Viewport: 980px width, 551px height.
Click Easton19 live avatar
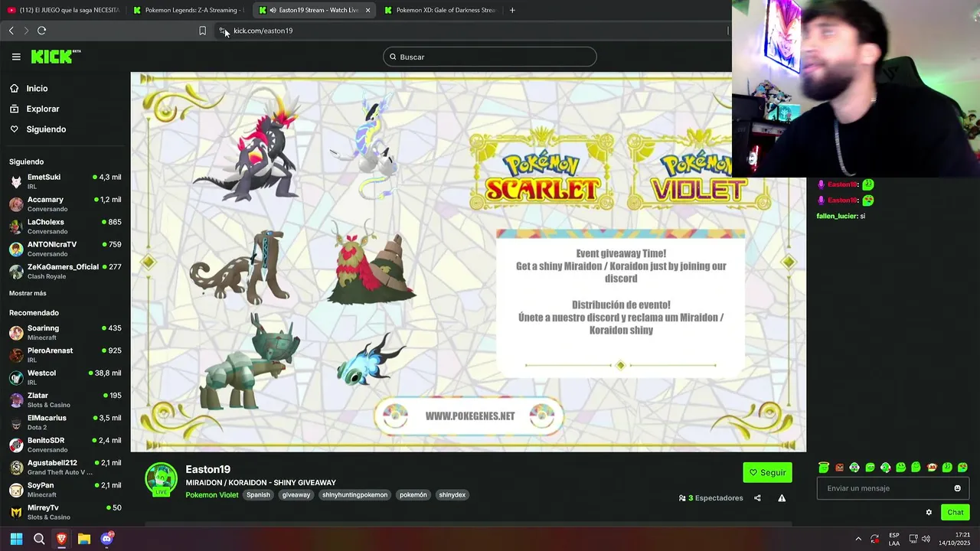[161, 480]
